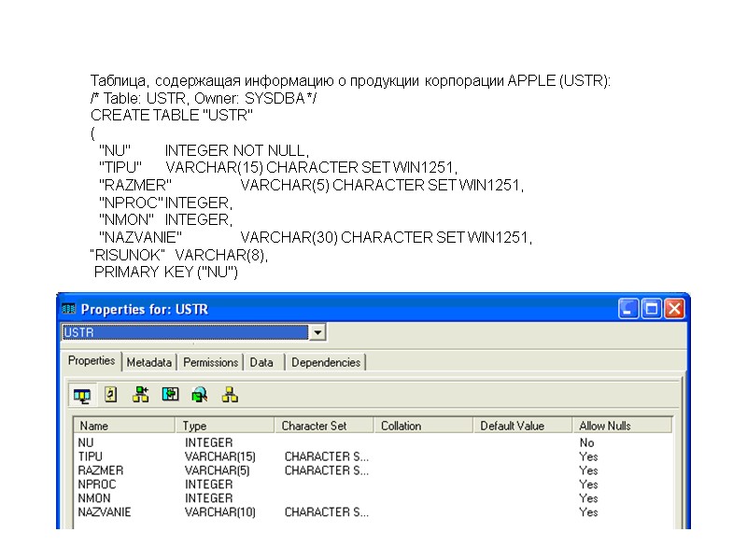Open the USTR table selector dropdown
Screen dimensions: 747x560
click(x=317, y=332)
